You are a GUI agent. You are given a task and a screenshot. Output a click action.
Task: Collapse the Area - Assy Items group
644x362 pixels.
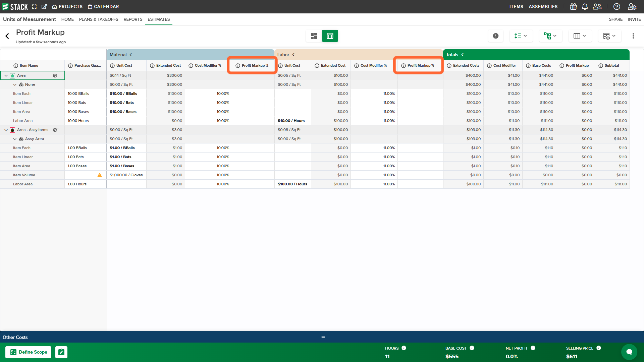click(x=6, y=130)
